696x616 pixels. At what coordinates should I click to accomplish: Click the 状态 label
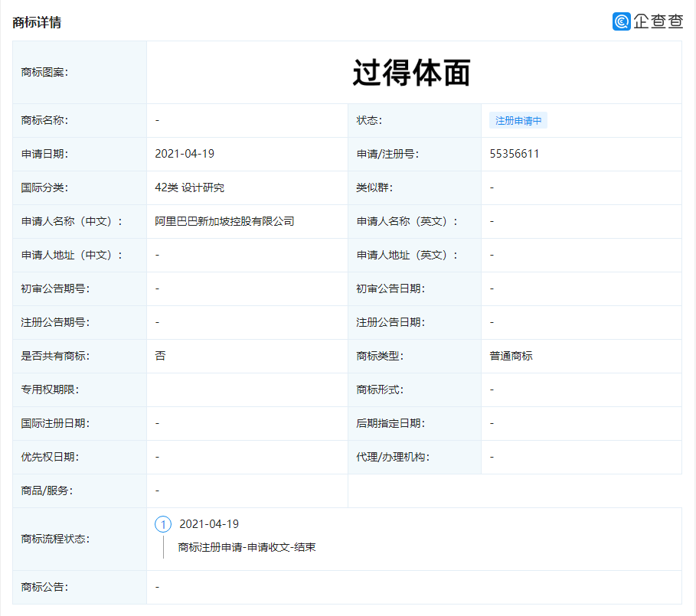click(369, 121)
